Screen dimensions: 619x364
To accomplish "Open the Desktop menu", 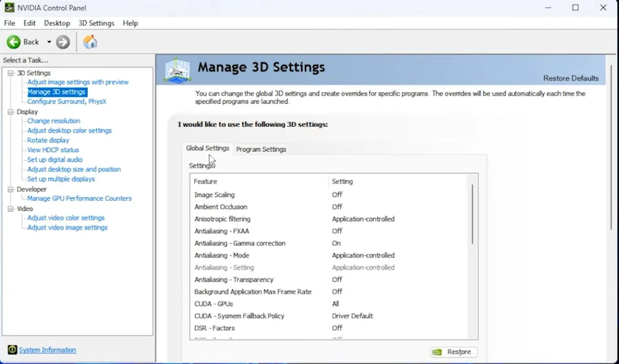I will [57, 23].
